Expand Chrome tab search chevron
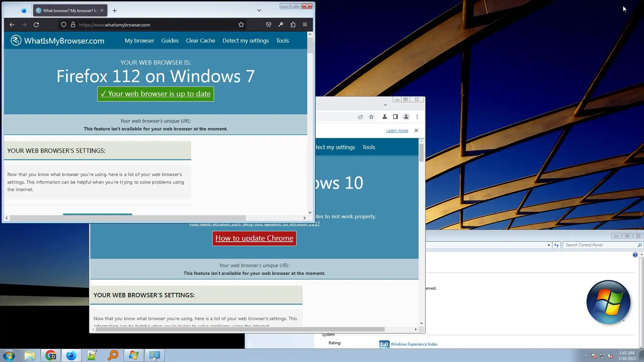The width and height of the screenshot is (644, 362). 385,105
